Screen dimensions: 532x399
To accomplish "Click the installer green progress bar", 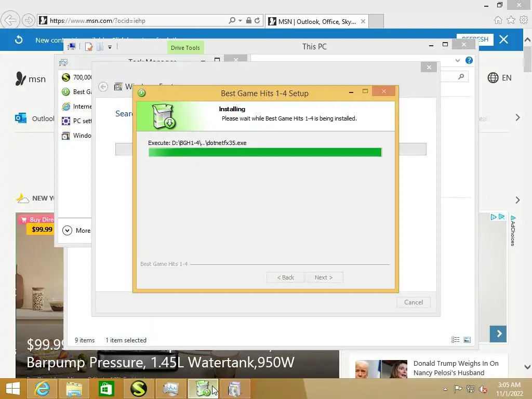I will 265,152.
